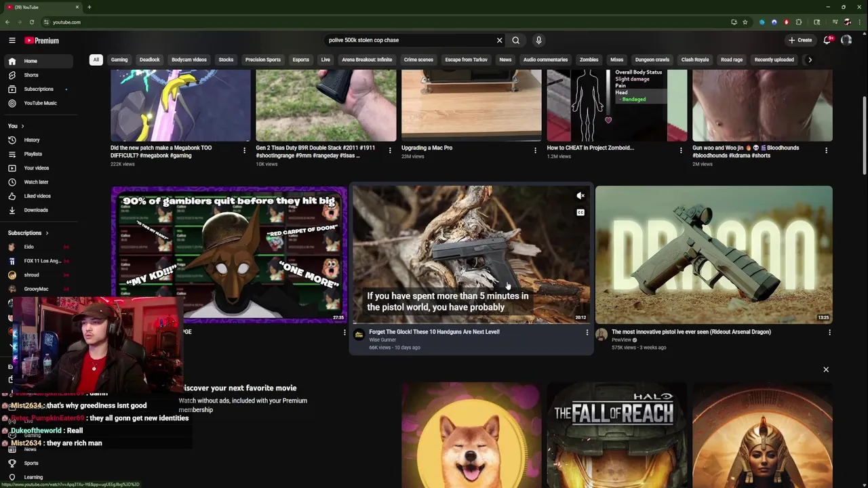Open options for Rideout Arsenal Dragon video
868x488 pixels.
coord(829,332)
